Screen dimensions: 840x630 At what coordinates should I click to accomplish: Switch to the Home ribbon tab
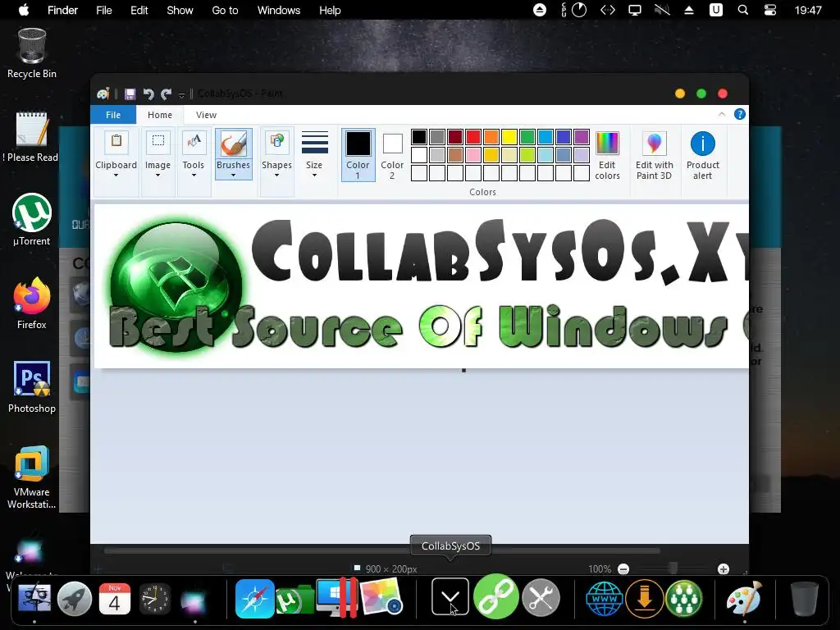coord(160,115)
